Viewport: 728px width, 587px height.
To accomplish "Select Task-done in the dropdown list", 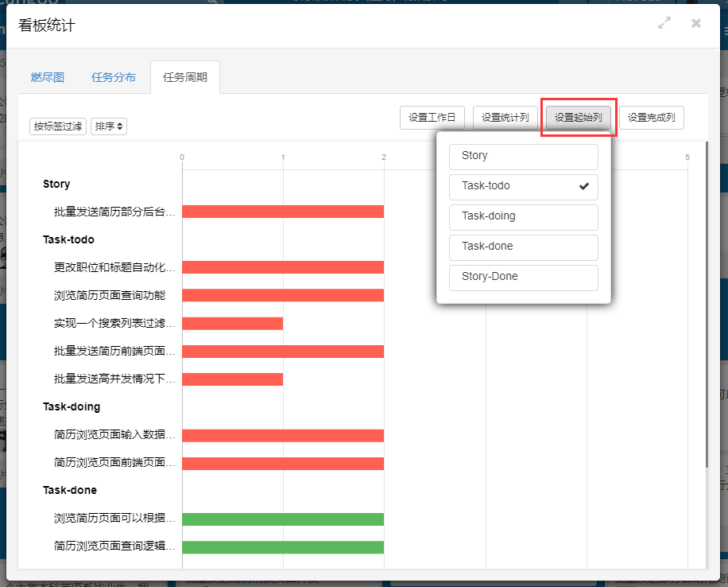I will click(523, 247).
